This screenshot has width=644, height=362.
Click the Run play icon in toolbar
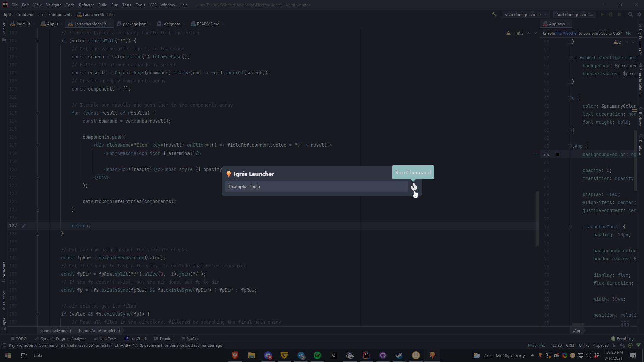[602, 14]
